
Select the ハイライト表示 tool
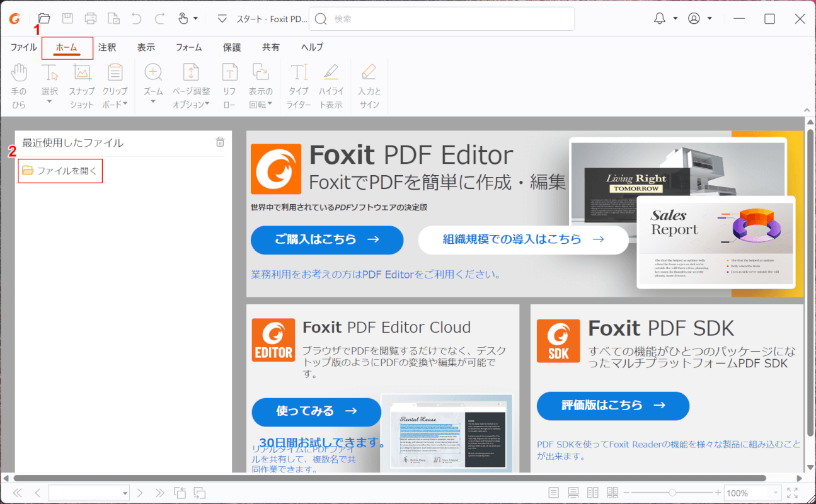coord(331,86)
